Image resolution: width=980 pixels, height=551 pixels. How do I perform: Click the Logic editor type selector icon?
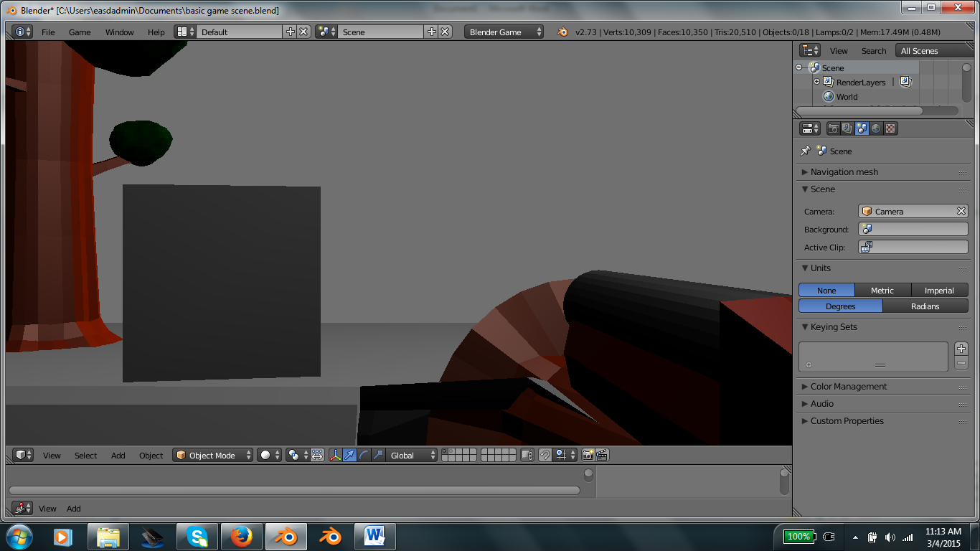pyautogui.click(x=22, y=508)
